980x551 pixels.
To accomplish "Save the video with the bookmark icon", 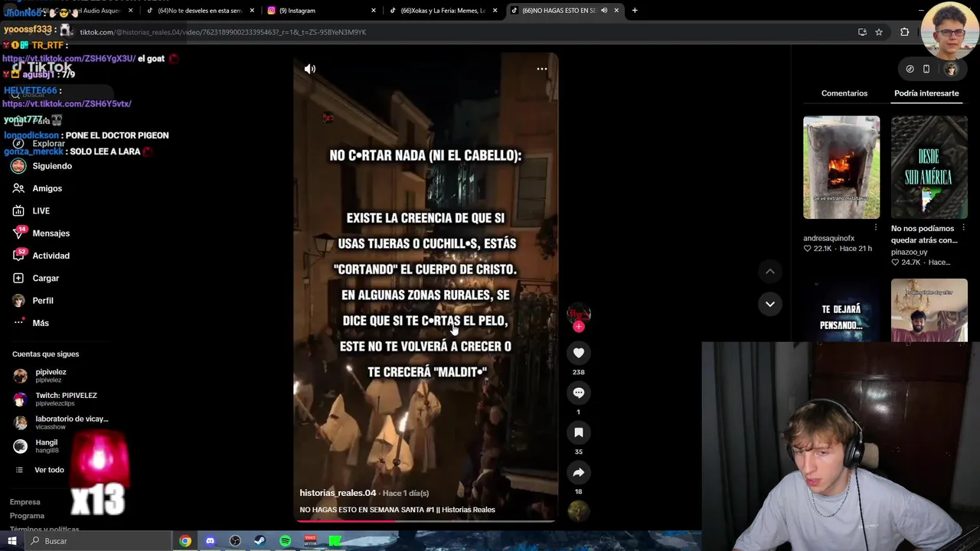I will tap(579, 432).
